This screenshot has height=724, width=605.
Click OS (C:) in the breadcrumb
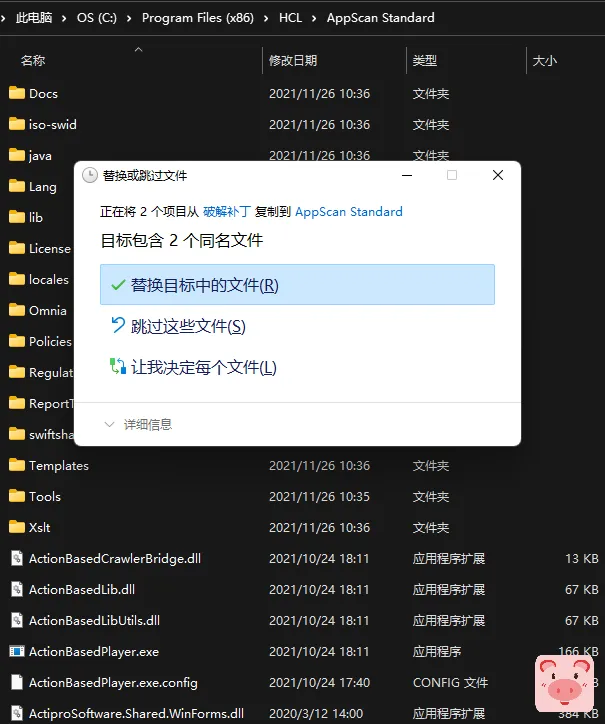point(97,18)
